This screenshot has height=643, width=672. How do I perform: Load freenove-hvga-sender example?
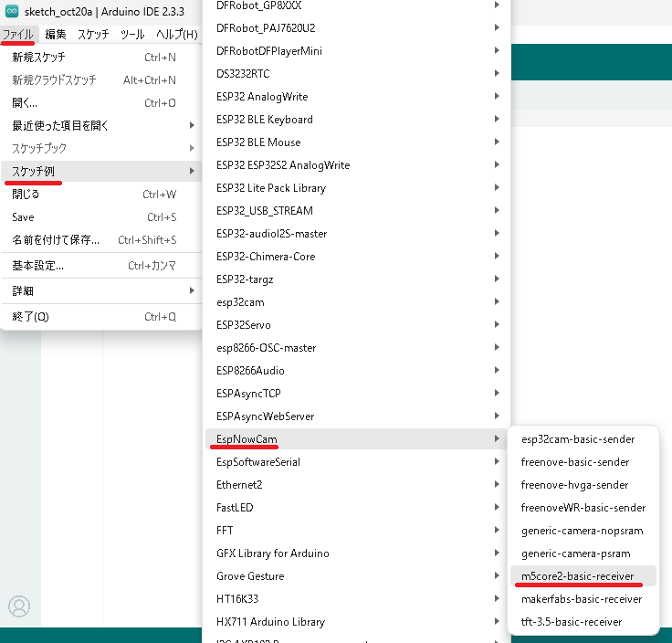pyautogui.click(x=583, y=484)
